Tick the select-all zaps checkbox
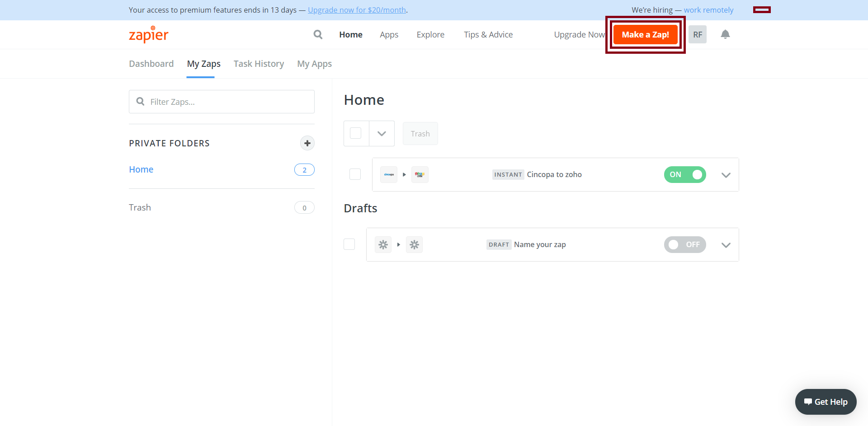Screen dimensions: 868x426 pos(356,133)
